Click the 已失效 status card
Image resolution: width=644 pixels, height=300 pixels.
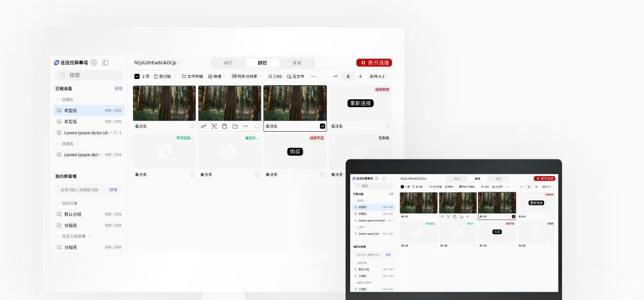point(360,152)
